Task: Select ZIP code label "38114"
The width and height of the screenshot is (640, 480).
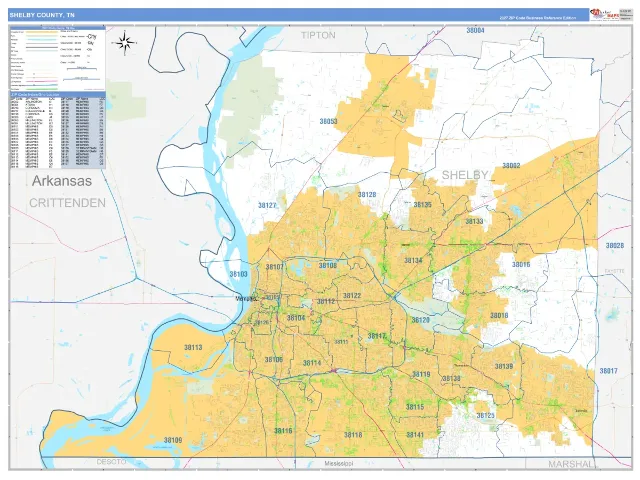Action: click(x=312, y=363)
